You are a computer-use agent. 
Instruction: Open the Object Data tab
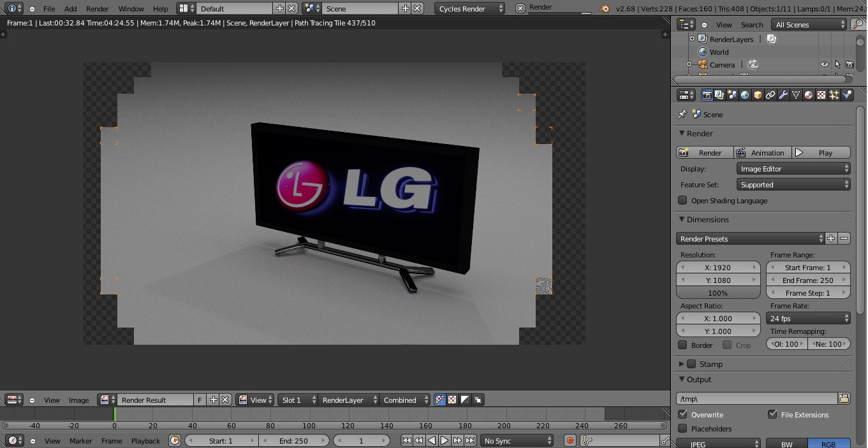(x=796, y=95)
